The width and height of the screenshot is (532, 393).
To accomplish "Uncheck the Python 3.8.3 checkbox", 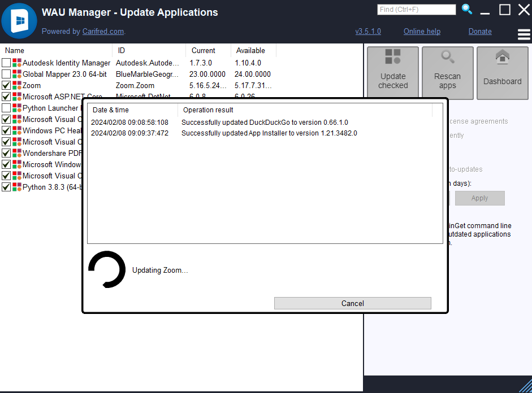I will click(6, 187).
